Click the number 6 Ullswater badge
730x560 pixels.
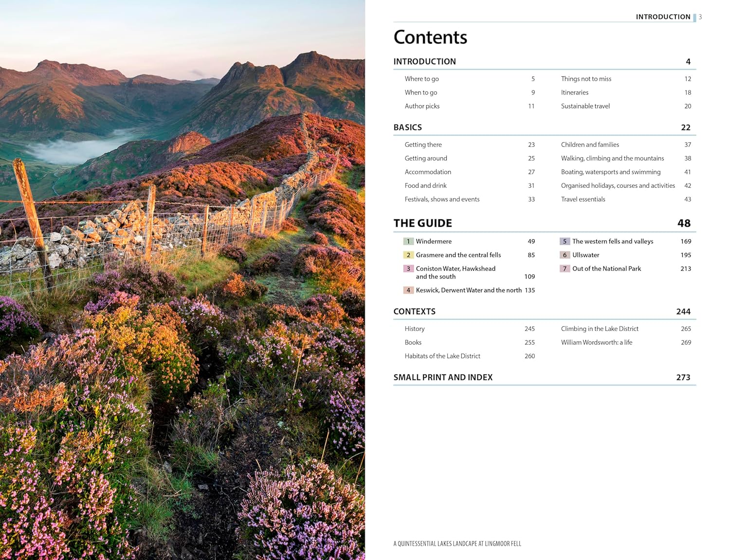pos(565,255)
